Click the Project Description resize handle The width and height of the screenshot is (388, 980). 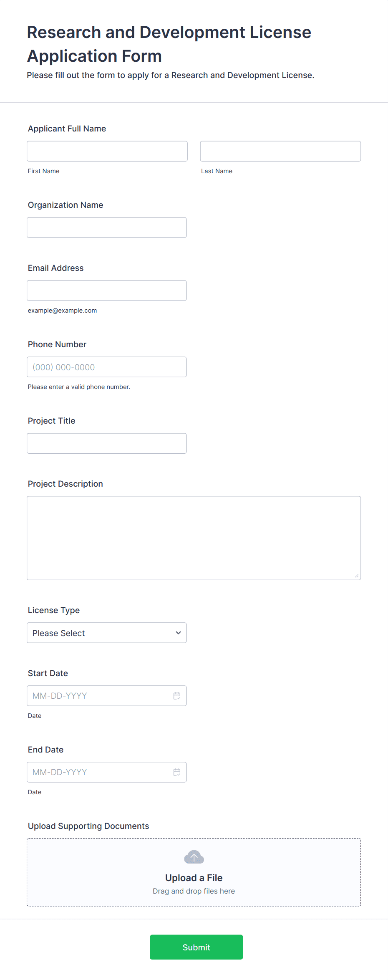pyautogui.click(x=357, y=576)
